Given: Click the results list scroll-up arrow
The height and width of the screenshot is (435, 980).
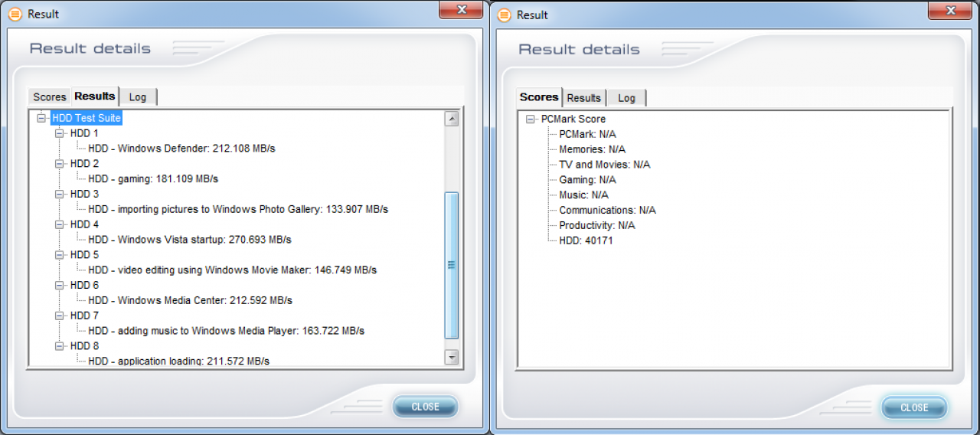Looking at the screenshot, I should (x=451, y=119).
